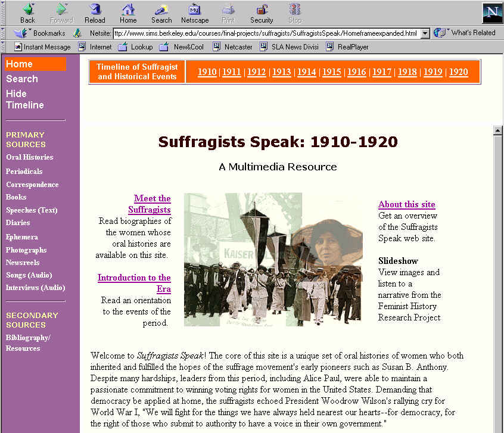The width and height of the screenshot is (504, 433).
Task: Click the Instant Message icon
Action: (x=18, y=47)
